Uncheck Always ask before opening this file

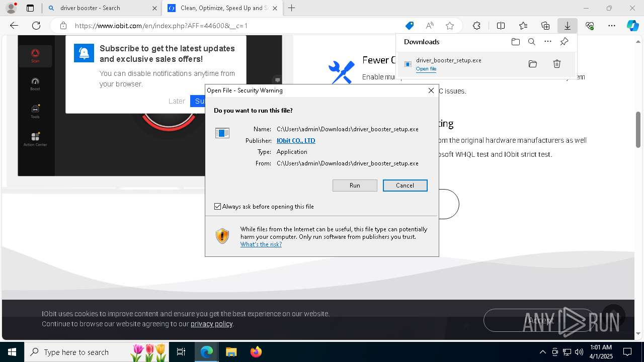[217, 207]
